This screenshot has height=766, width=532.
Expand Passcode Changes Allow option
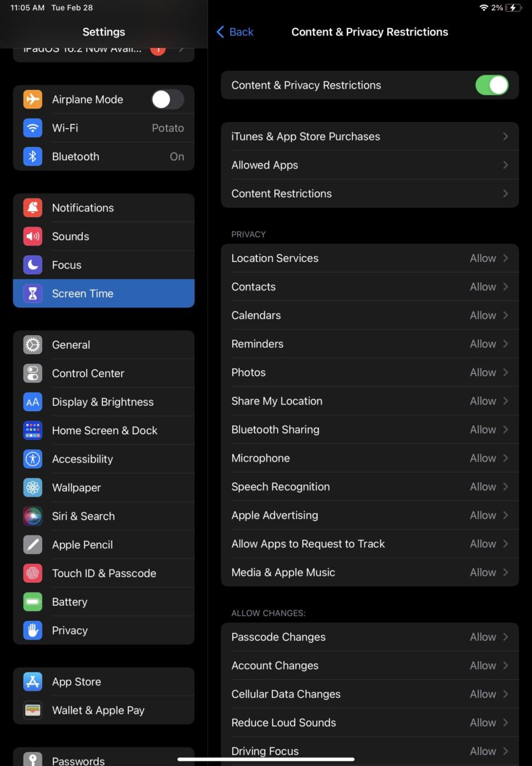click(x=505, y=637)
